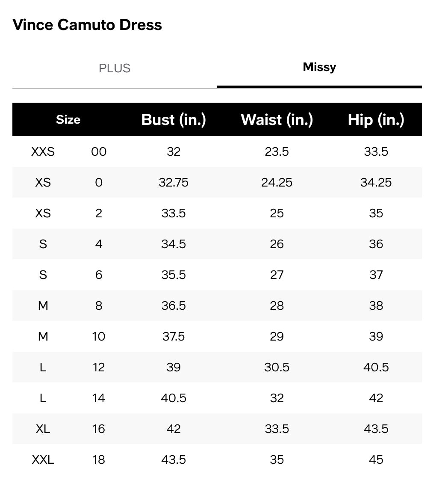442x504 pixels.
Task: Select the XXL size label
Action: pos(43,460)
